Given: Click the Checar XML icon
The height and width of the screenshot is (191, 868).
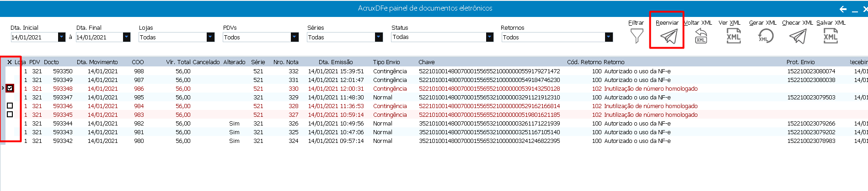Looking at the screenshot, I should 798,36.
